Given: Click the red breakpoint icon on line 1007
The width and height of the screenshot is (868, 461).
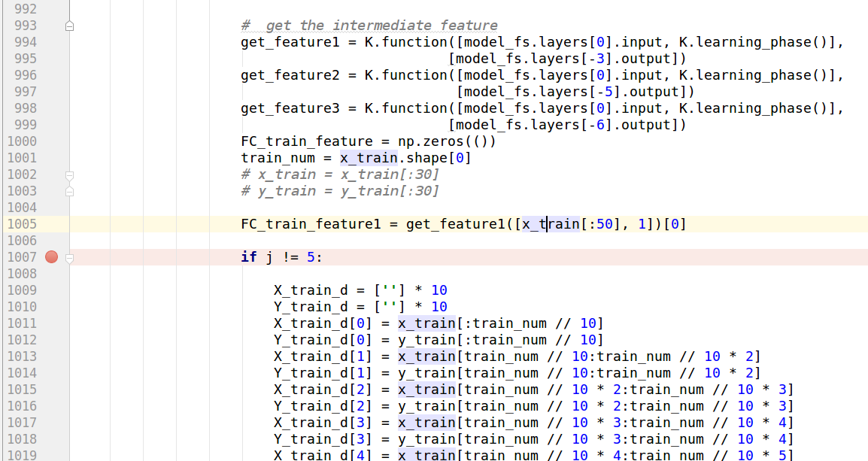Looking at the screenshot, I should pos(50,256).
